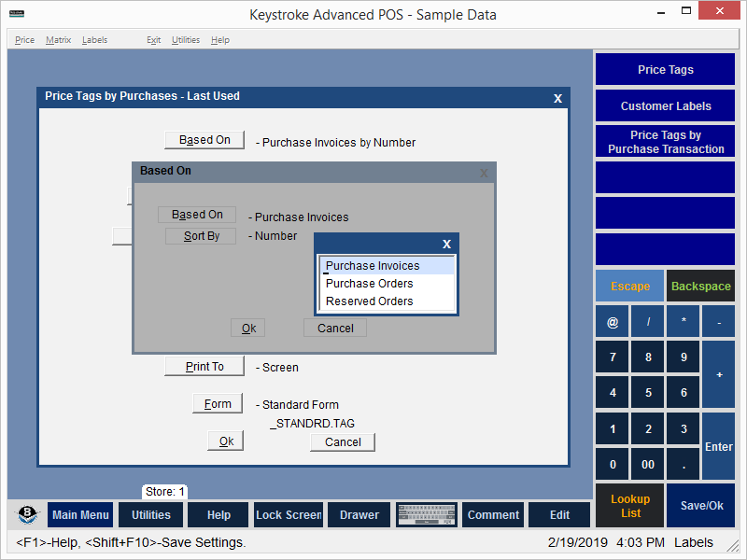Open the Utilities menu in the menu bar

pos(186,40)
